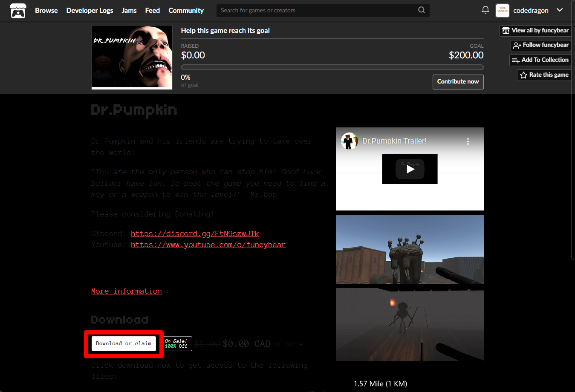This screenshot has height=392, width=575.
Task: Open the Feed page
Action: (152, 10)
